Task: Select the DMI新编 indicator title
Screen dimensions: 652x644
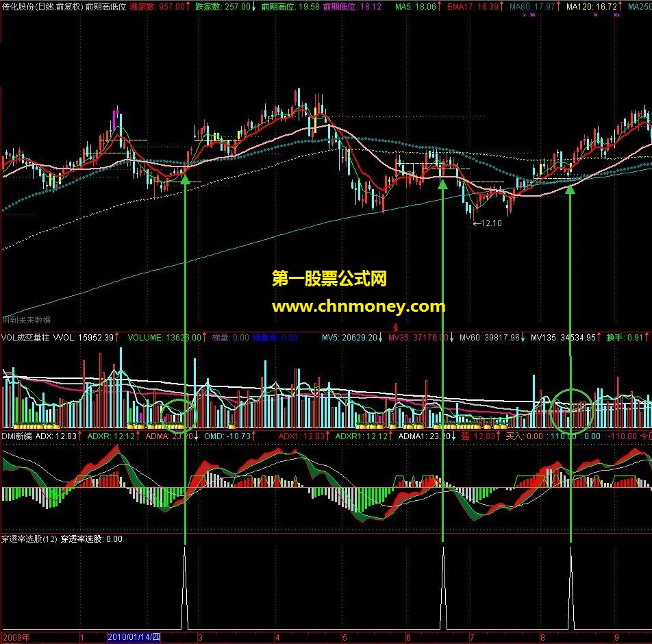Action: pyautogui.click(x=16, y=436)
